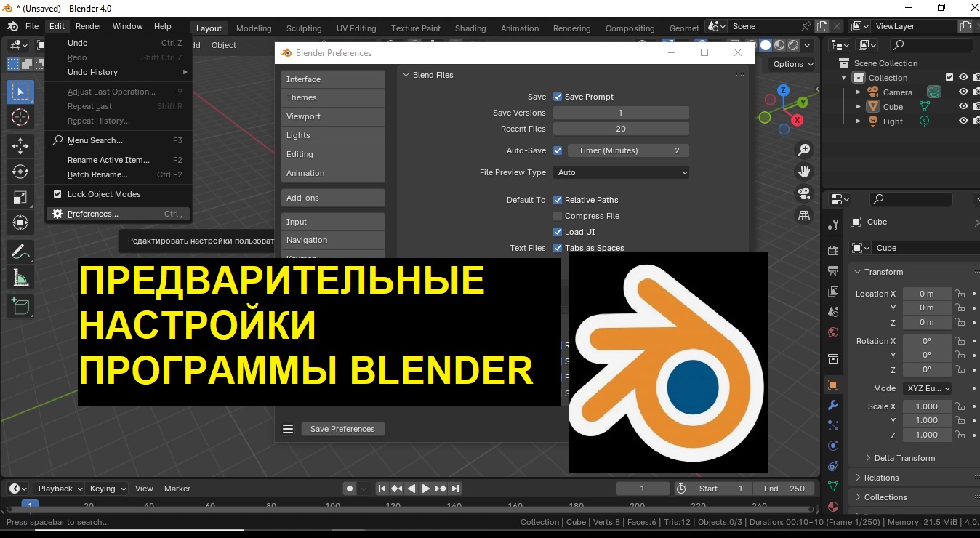
Task: Expand the Cube row in outliner
Action: click(x=859, y=107)
